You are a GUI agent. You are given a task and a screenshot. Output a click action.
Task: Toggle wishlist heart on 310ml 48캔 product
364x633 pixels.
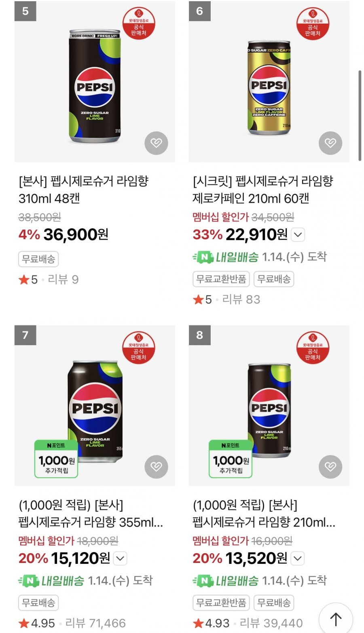tap(156, 143)
